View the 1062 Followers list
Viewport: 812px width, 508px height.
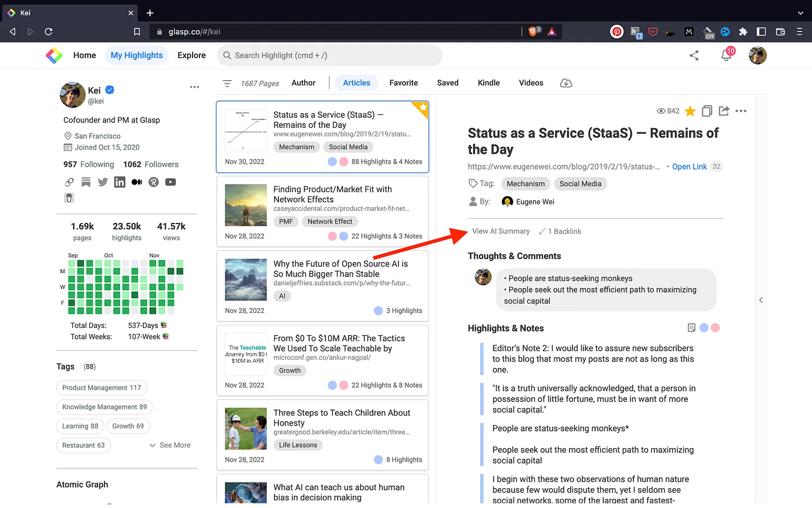151,164
